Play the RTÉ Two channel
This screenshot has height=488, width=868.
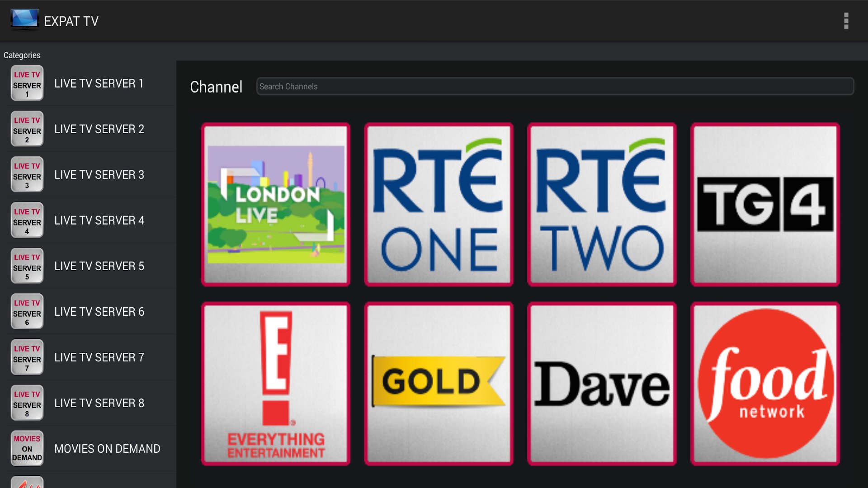click(x=602, y=204)
